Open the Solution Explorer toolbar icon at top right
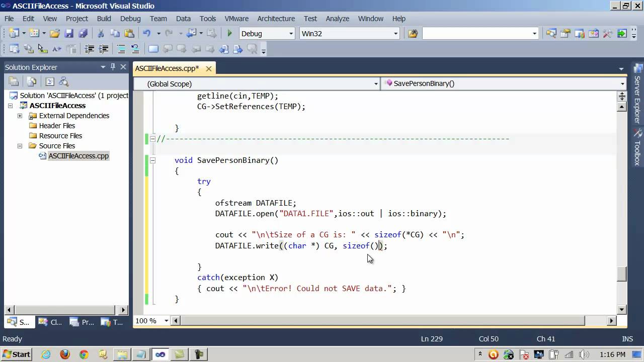Viewport: 644px width, 362px height. pos(551,33)
